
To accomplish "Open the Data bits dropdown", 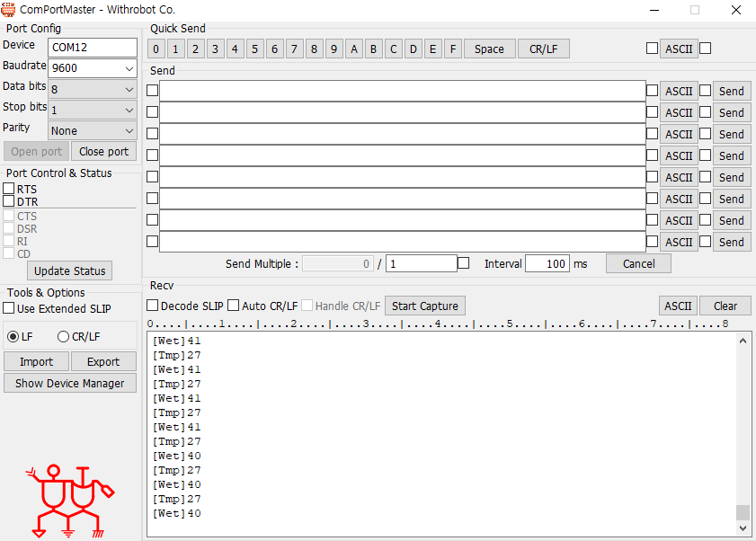I will coord(93,89).
